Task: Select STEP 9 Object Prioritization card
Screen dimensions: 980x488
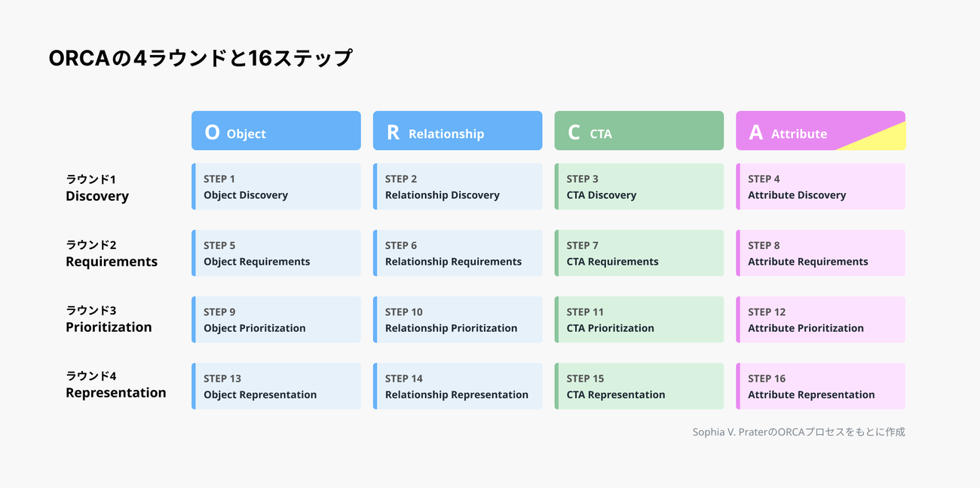Action: pos(276,320)
